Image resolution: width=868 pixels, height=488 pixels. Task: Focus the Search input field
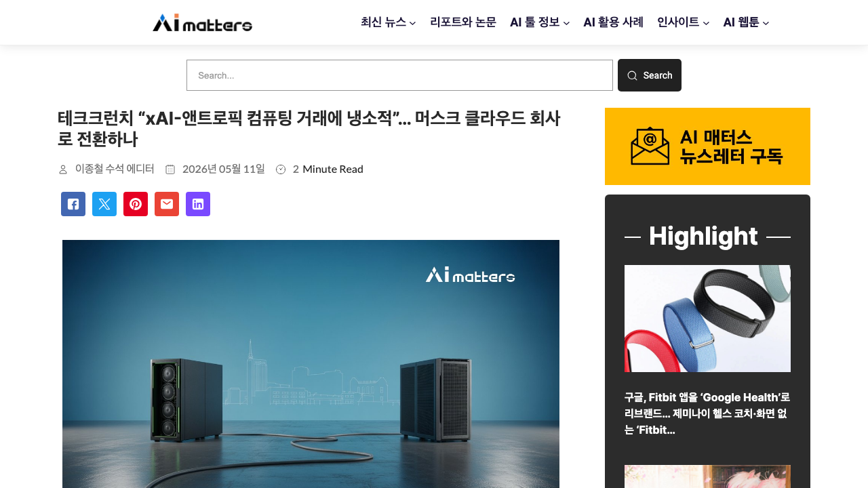(399, 75)
